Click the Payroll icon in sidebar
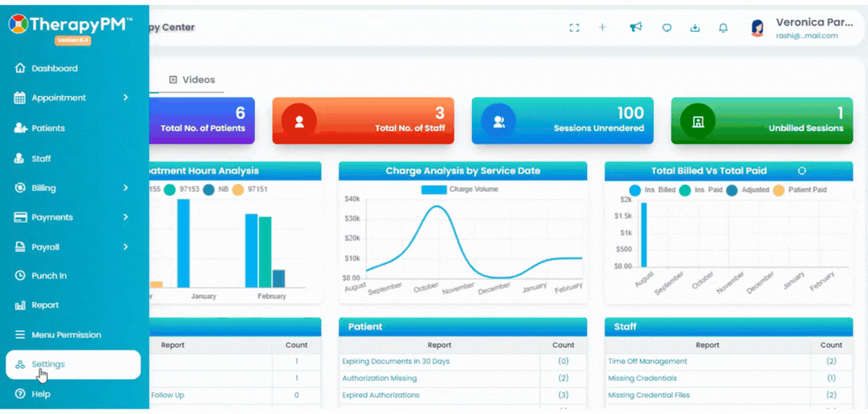This screenshot has width=868, height=414. tap(20, 247)
